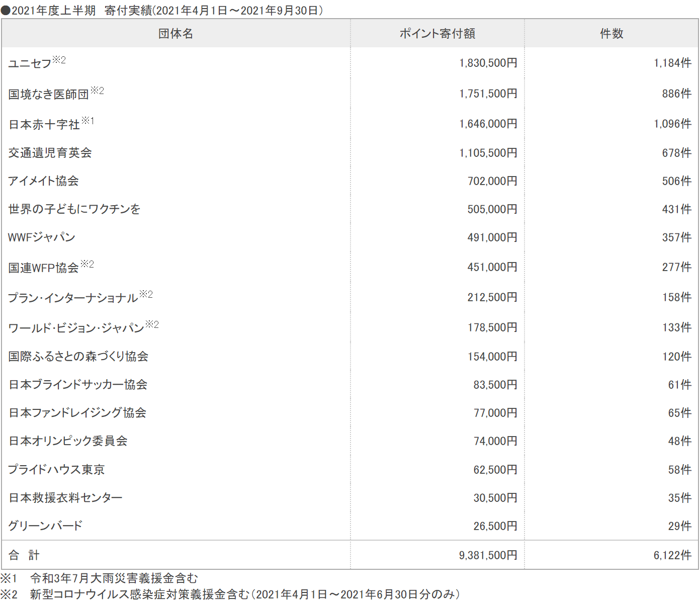The height and width of the screenshot is (600, 700).
Task: Click the 505,000円 donation amount
Action: click(x=492, y=209)
